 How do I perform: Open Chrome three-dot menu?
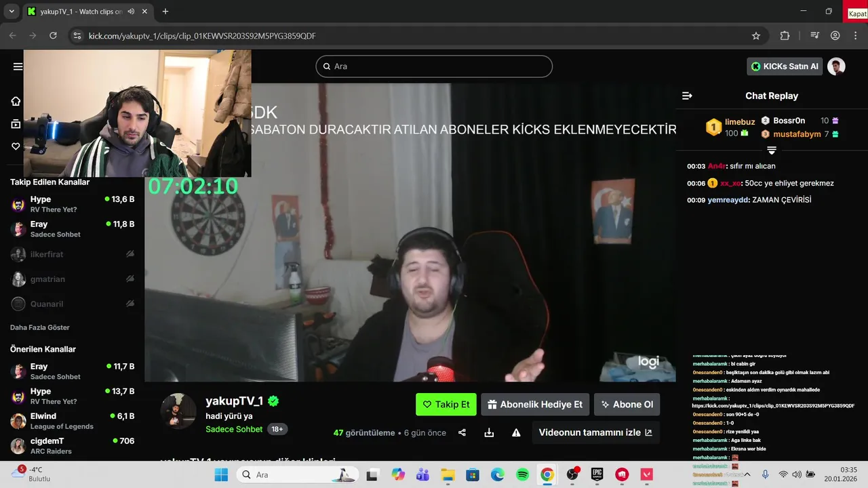[x=854, y=36]
